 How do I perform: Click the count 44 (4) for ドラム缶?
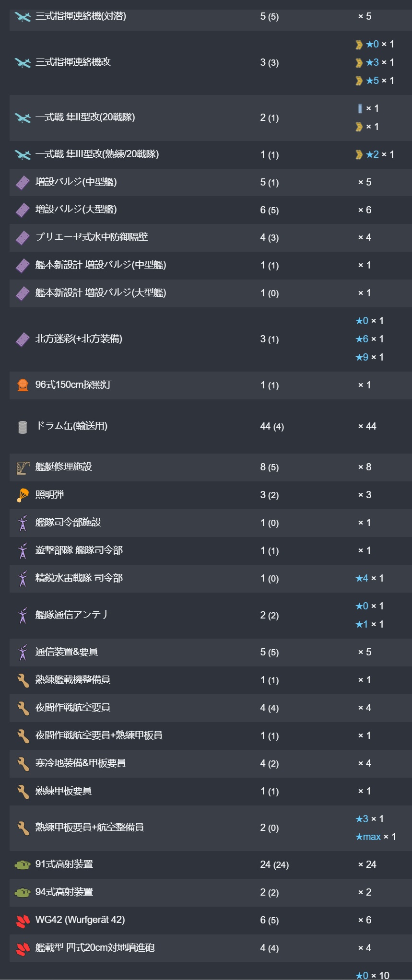coord(272,426)
